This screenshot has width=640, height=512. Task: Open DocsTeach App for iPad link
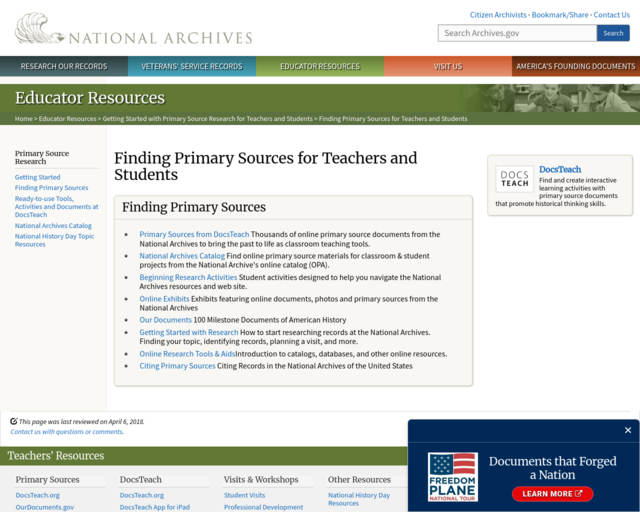[155, 507]
